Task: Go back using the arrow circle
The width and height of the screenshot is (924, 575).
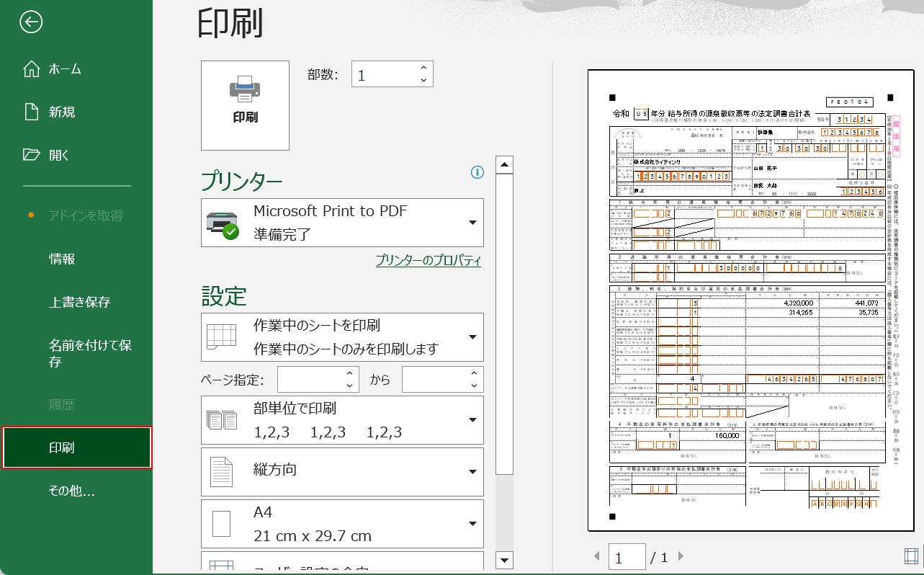Action: (x=31, y=22)
